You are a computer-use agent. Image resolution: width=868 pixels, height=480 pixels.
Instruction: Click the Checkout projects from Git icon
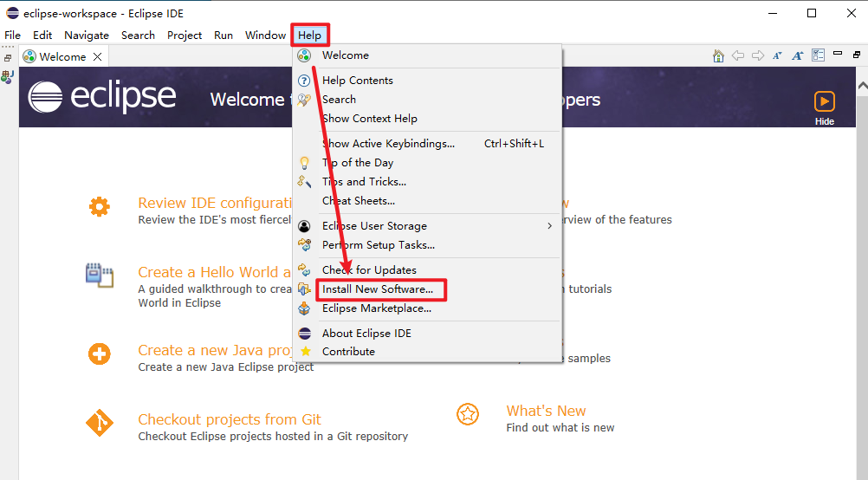coord(100,424)
